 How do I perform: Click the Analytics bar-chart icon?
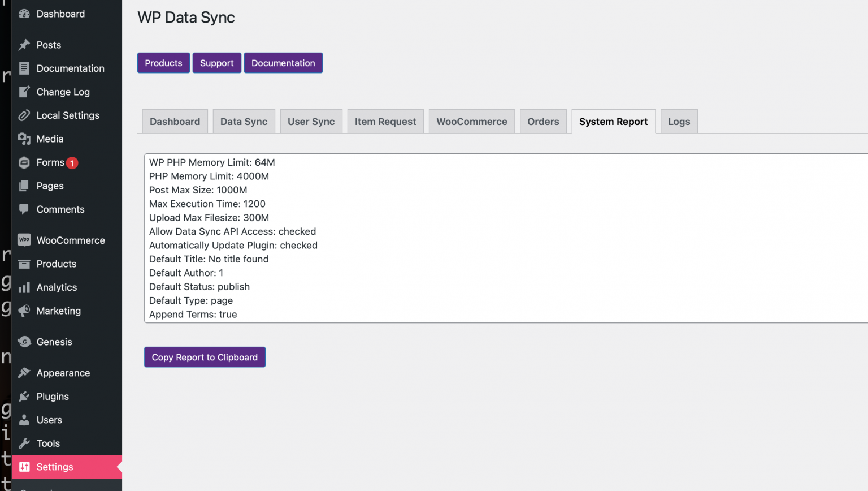(25, 287)
